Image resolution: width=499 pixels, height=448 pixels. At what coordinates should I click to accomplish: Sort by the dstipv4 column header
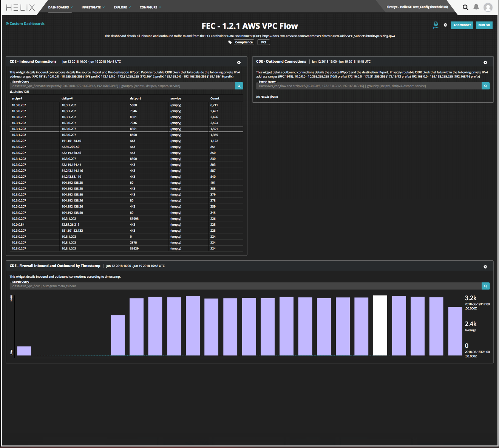(67, 99)
